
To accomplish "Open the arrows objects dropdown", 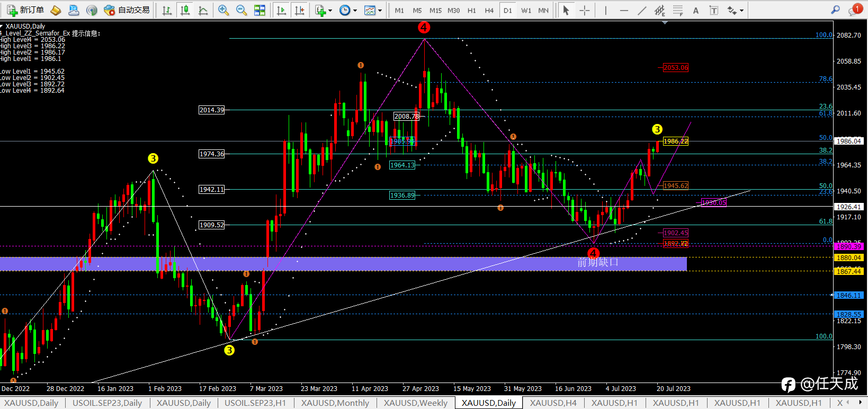I will (735, 10).
